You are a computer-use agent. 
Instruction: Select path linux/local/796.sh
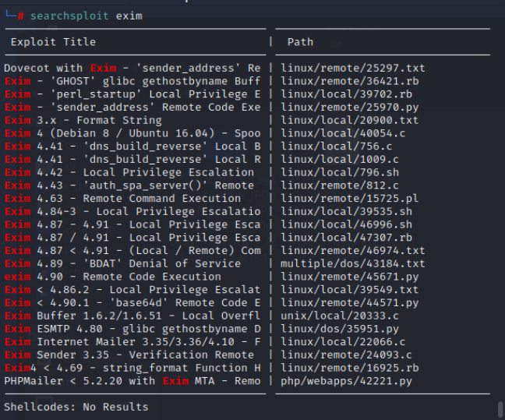[340, 172]
